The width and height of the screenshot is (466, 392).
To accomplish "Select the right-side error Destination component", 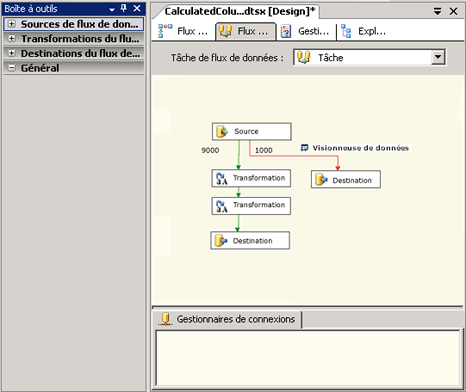I will pos(346,180).
